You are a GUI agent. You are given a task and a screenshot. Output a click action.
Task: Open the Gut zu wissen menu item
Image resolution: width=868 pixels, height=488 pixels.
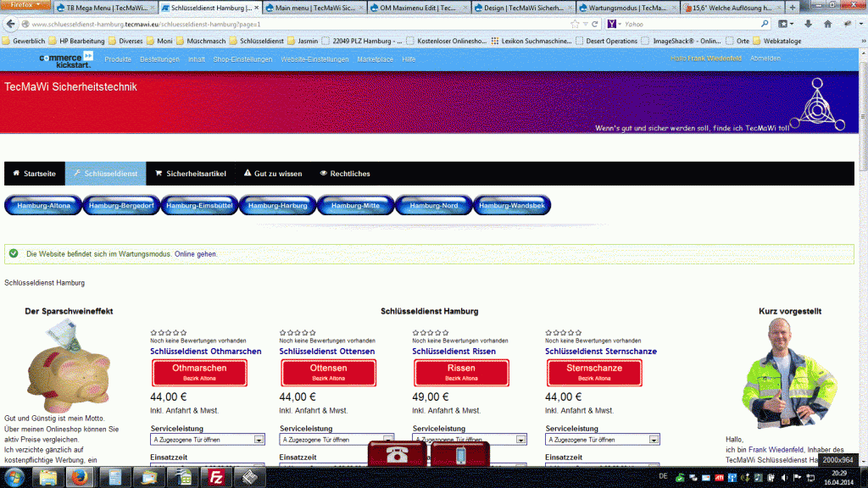pos(273,174)
